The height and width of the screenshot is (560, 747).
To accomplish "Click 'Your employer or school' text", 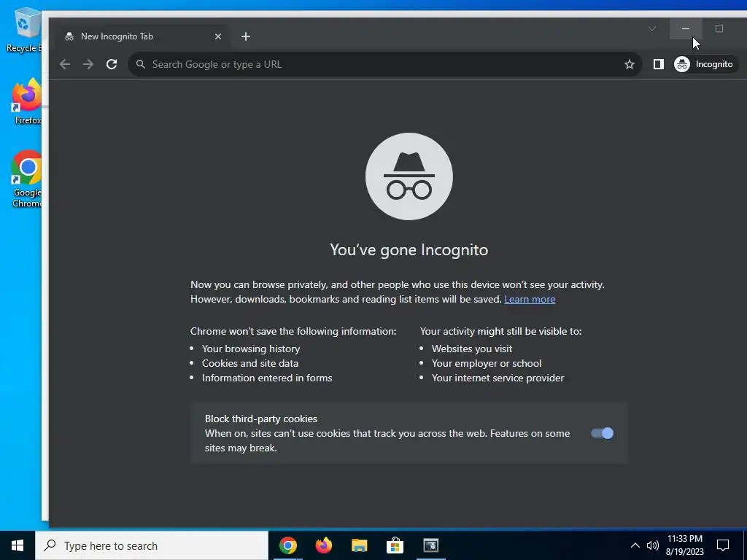I will click(x=487, y=363).
